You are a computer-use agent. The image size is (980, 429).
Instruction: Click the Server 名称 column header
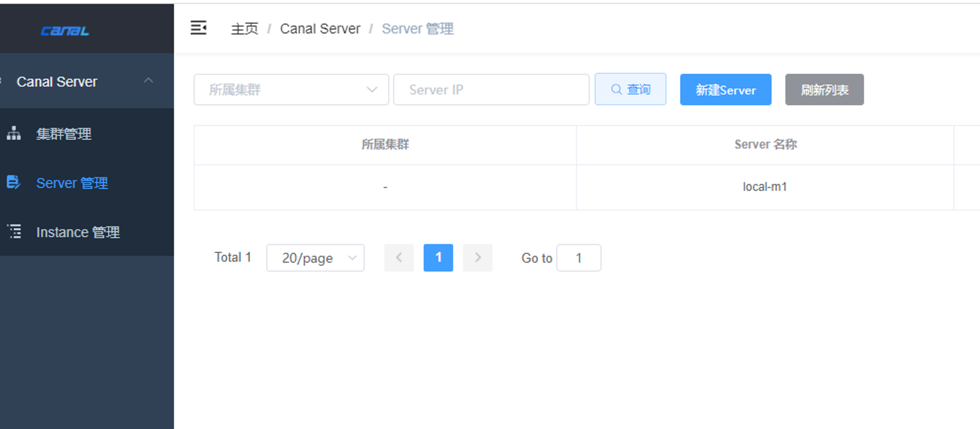765,145
